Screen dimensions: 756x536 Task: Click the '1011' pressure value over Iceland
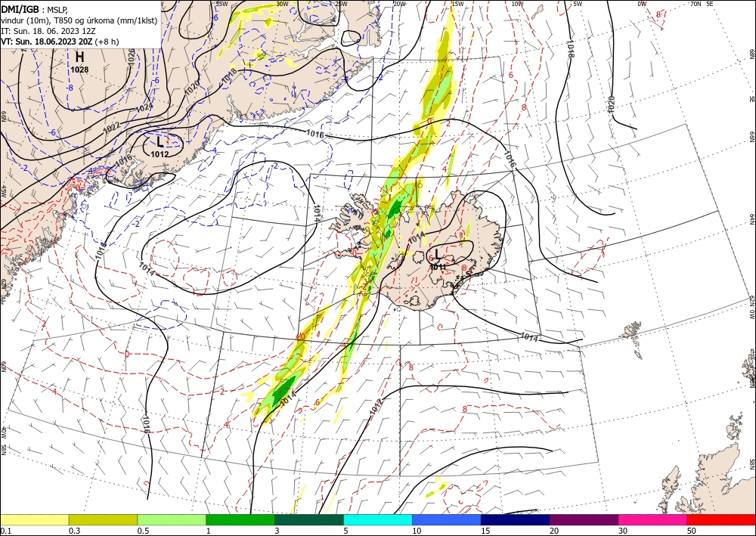tap(438, 267)
